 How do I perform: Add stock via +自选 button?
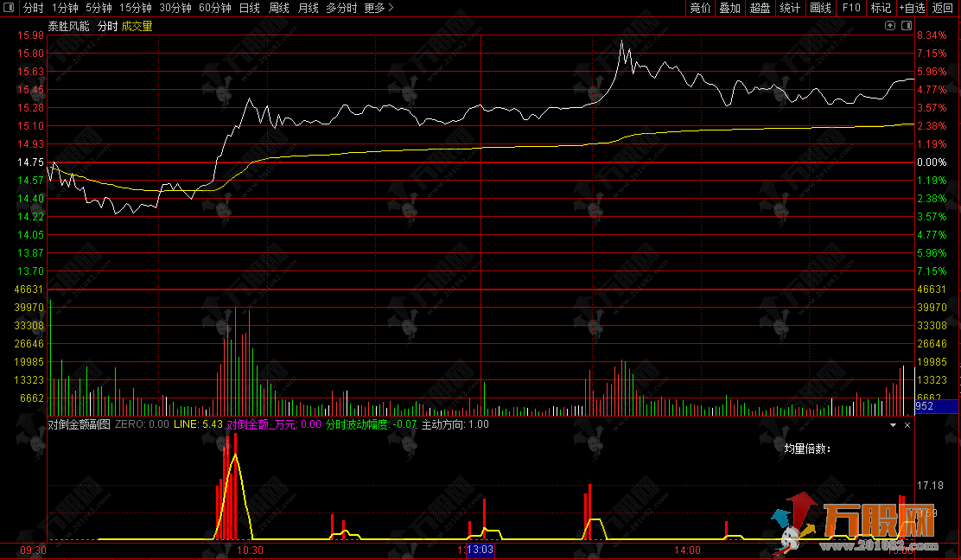[911, 8]
